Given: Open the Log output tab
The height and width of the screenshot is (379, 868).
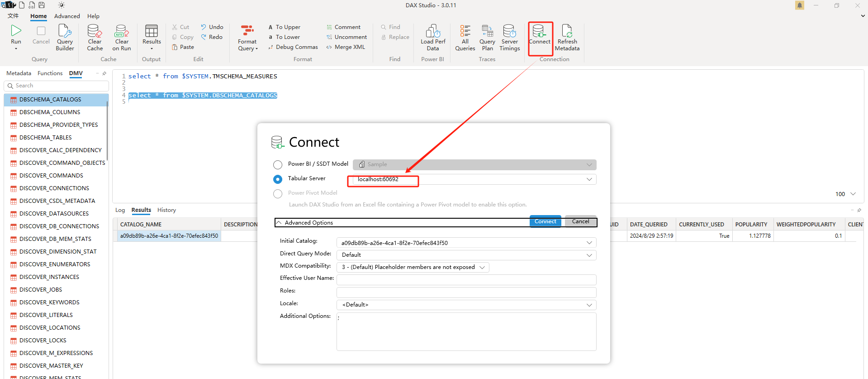Looking at the screenshot, I should 120,210.
